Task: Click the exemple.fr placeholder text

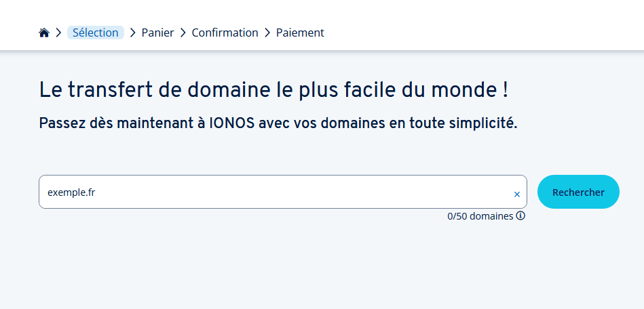Action: click(71, 192)
